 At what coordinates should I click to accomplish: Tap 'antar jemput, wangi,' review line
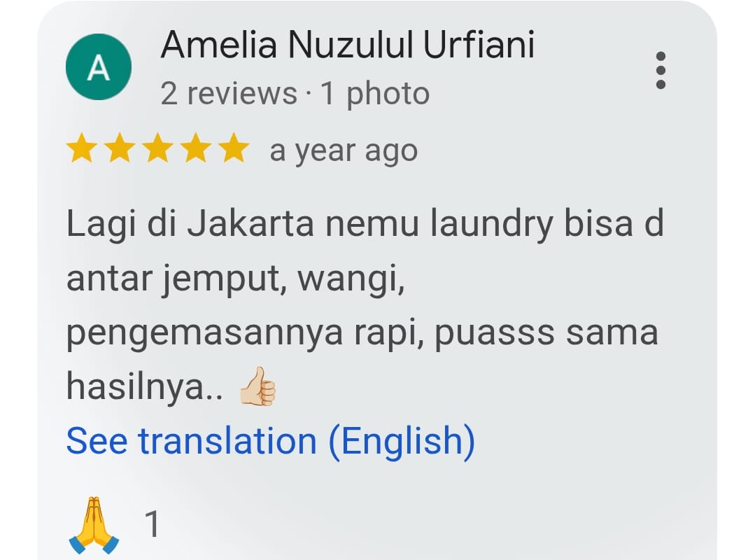point(235,279)
